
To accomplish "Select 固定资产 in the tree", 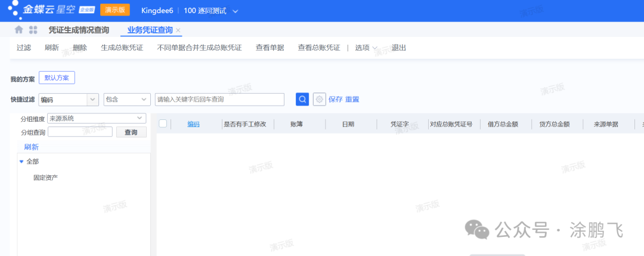I will [x=46, y=177].
